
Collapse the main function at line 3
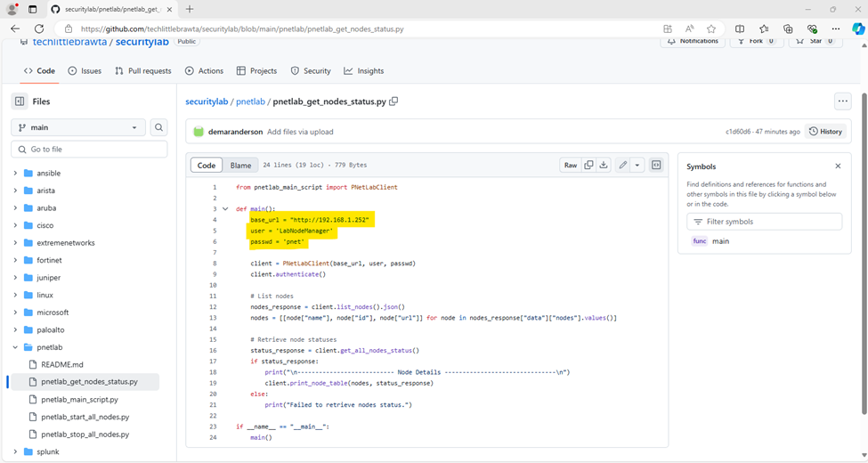coord(225,208)
